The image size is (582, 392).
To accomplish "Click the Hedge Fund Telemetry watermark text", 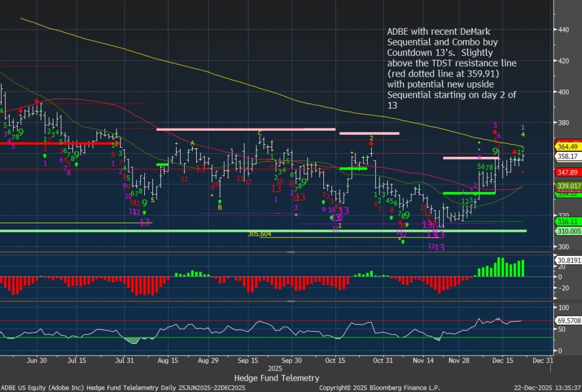I will click(277, 378).
